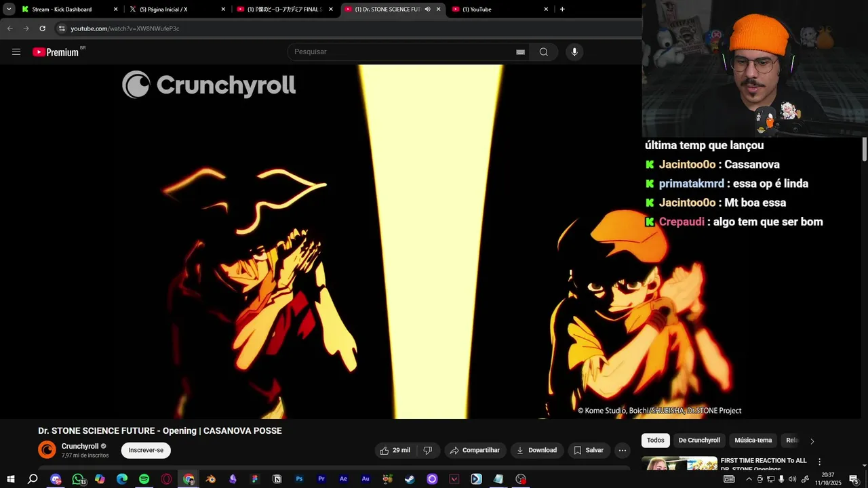Launch Blender from the taskbar

211,479
